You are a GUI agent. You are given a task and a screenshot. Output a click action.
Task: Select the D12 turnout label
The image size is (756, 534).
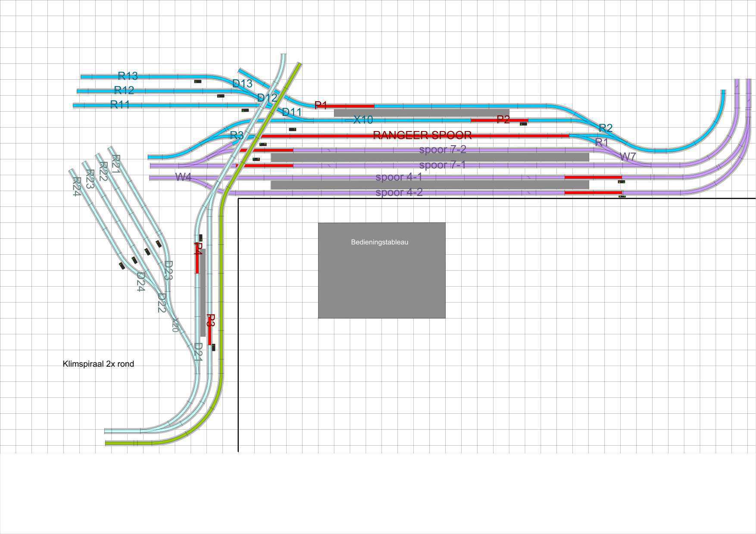point(267,98)
